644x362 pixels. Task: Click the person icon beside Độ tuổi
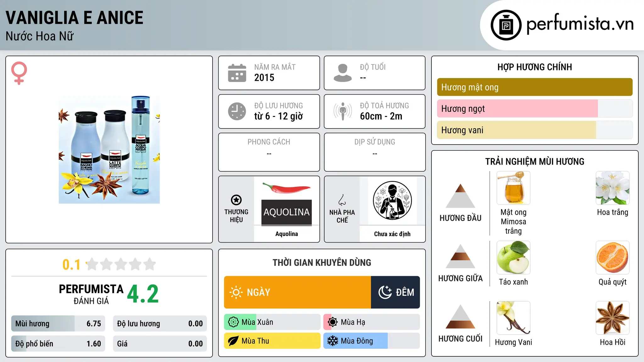(x=343, y=73)
